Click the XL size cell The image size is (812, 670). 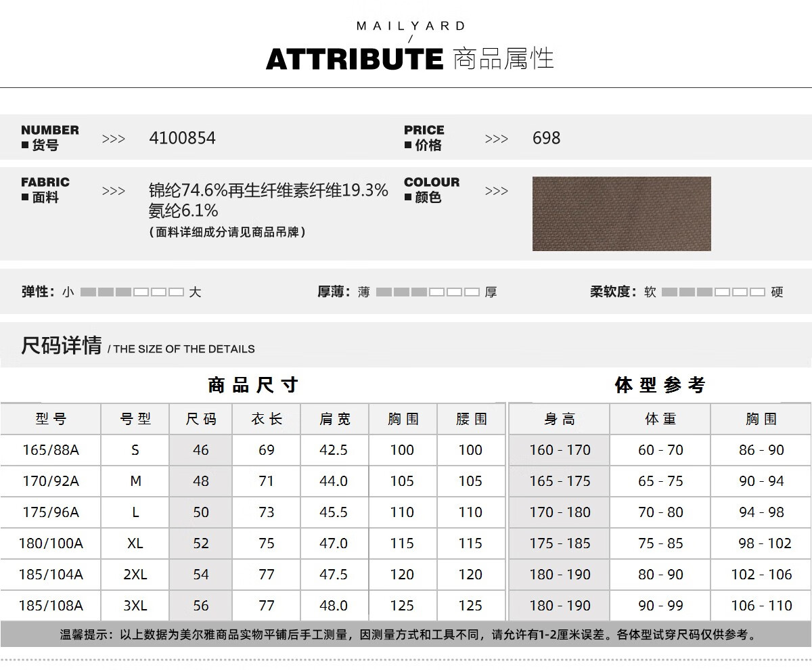[x=135, y=543]
